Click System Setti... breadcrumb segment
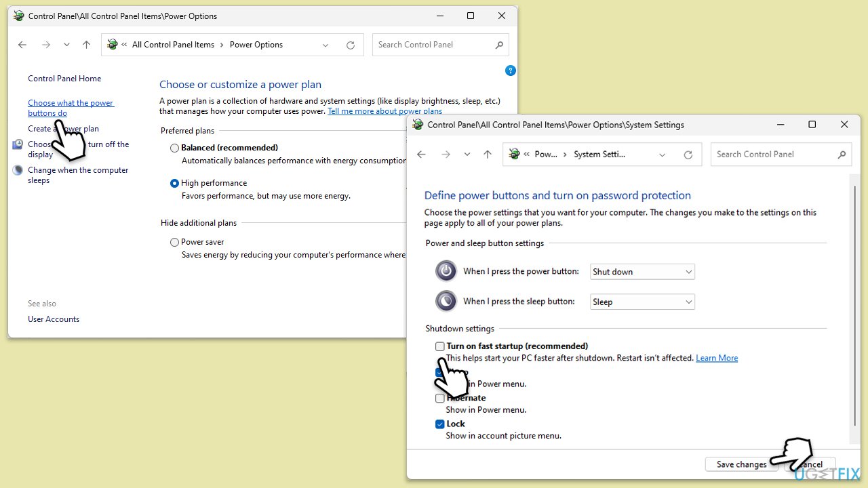This screenshot has height=488, width=868. click(x=599, y=155)
